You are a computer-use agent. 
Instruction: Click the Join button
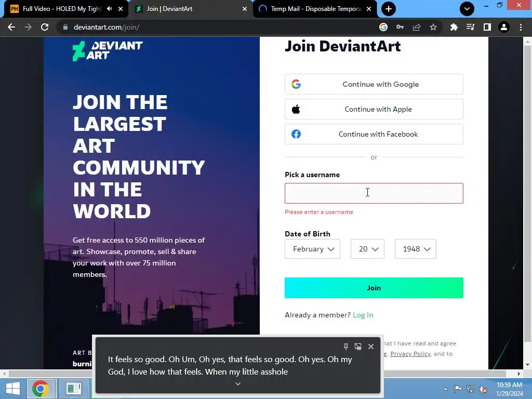tap(374, 288)
